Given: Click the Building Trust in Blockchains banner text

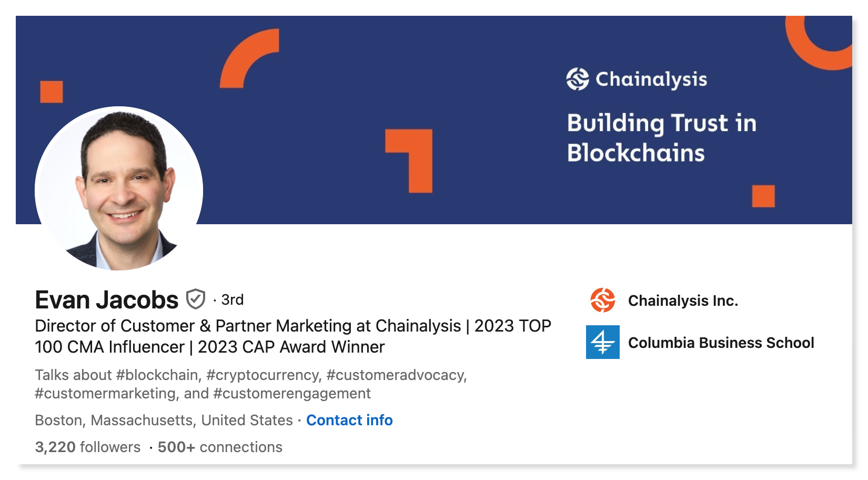Looking at the screenshot, I should click(x=662, y=138).
